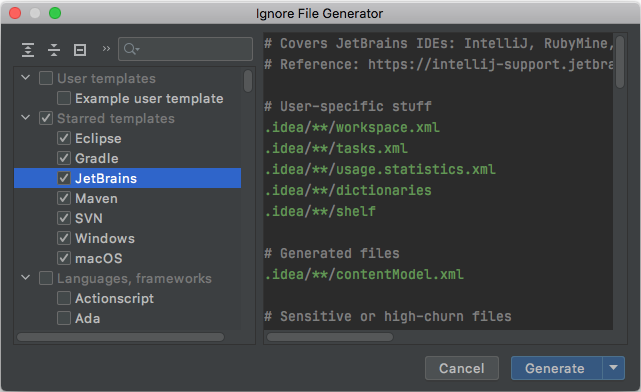Select the JetBrains row label
The width and height of the screenshot is (641, 392).
coord(106,178)
